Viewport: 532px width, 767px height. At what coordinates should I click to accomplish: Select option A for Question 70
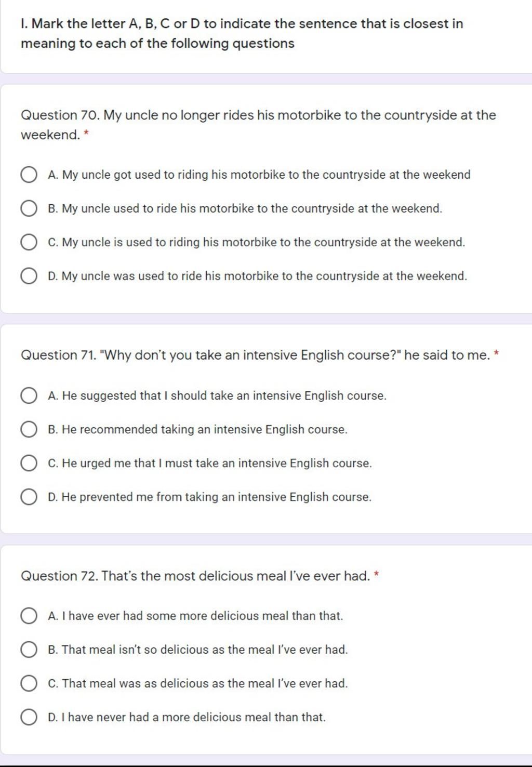pyautogui.click(x=29, y=175)
